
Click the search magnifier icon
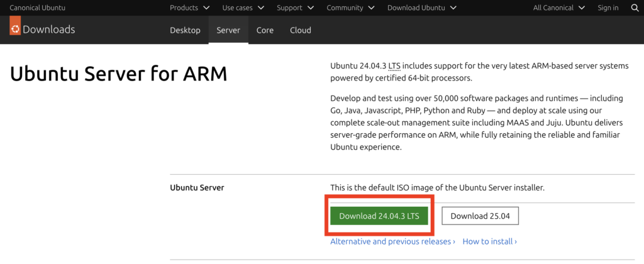point(633,8)
